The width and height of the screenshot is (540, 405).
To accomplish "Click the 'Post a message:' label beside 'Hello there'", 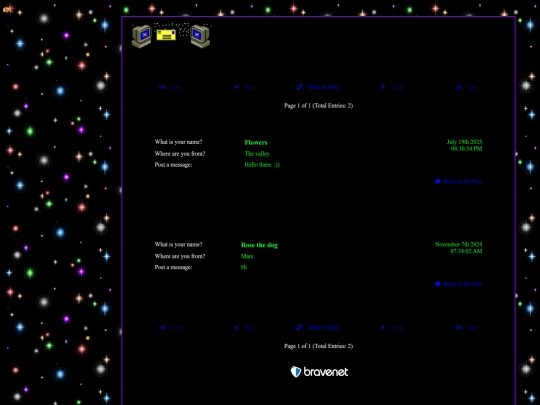I will pyautogui.click(x=173, y=165).
